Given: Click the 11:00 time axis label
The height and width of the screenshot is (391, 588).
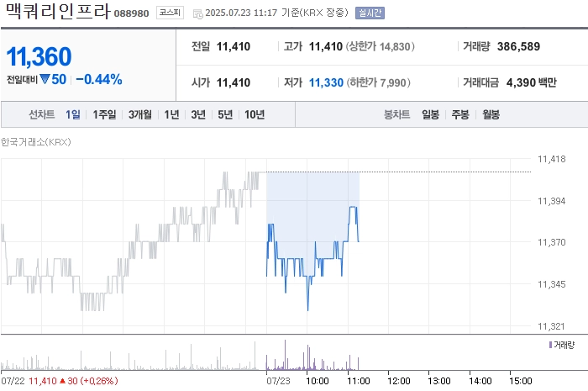Looking at the screenshot, I should (x=359, y=381).
